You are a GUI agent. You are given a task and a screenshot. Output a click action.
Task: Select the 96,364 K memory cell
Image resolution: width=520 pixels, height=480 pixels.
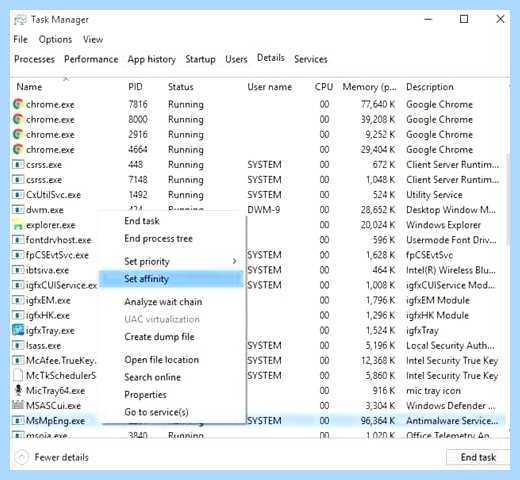click(x=378, y=421)
